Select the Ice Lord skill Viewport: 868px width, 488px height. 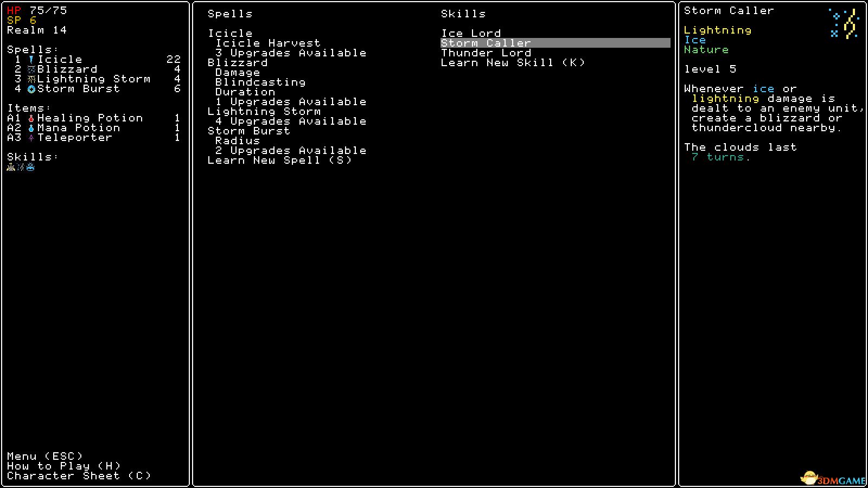[x=471, y=33]
